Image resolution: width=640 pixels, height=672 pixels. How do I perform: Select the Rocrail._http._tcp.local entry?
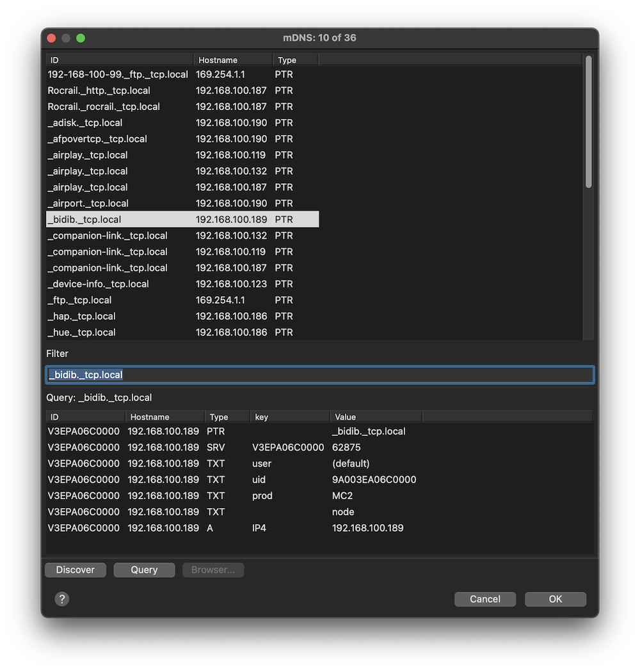click(99, 91)
